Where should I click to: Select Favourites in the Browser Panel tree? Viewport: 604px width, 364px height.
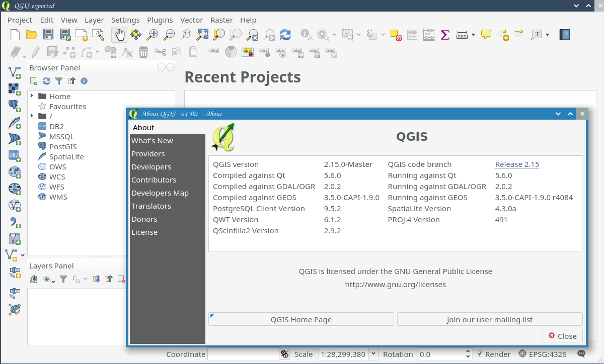67,106
